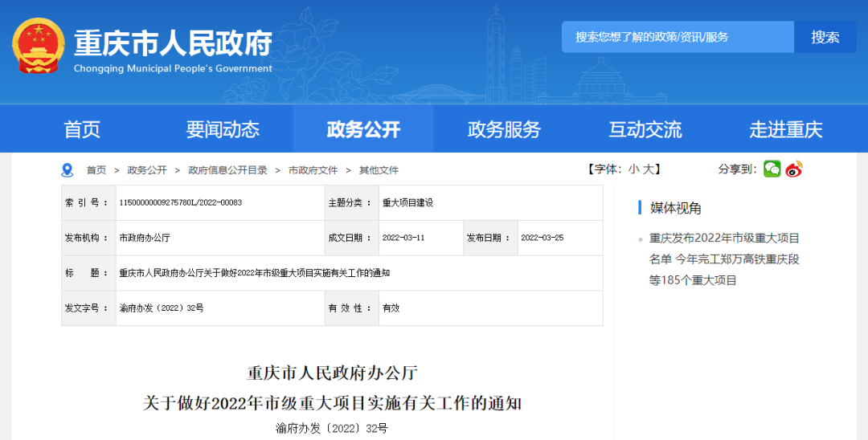This screenshot has width=868, height=440.
Task: Open 政府信息公开目录 breadcrumb link
Action: [227, 170]
